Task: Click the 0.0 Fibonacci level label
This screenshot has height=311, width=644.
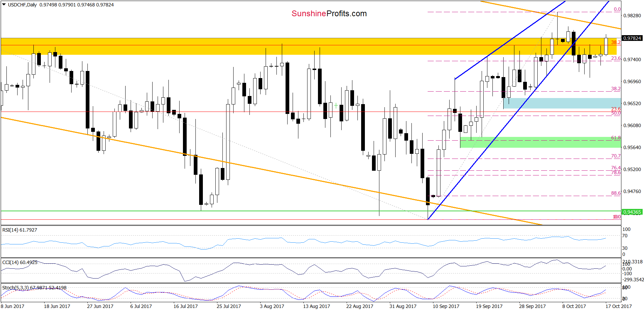Action: tap(617, 9)
